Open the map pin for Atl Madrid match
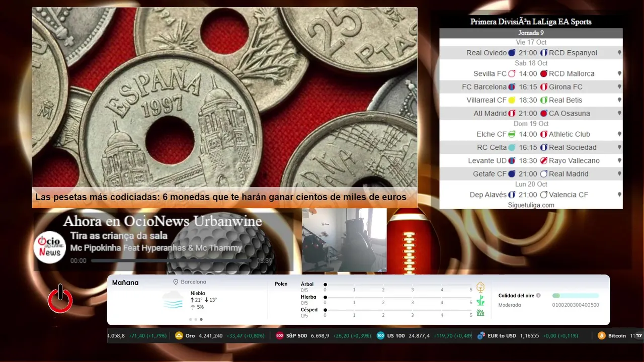 [x=619, y=113]
